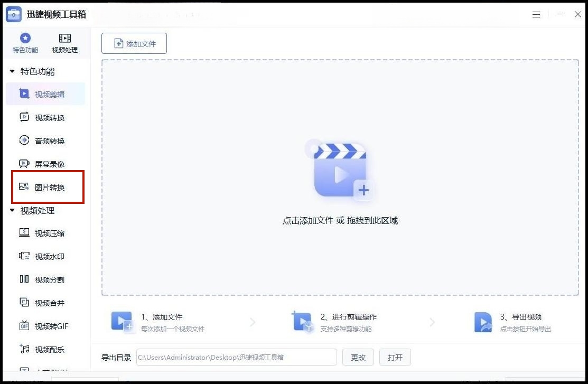This screenshot has height=384, width=588.
Task: Open the hamburger menu top right
Action: [x=536, y=14]
